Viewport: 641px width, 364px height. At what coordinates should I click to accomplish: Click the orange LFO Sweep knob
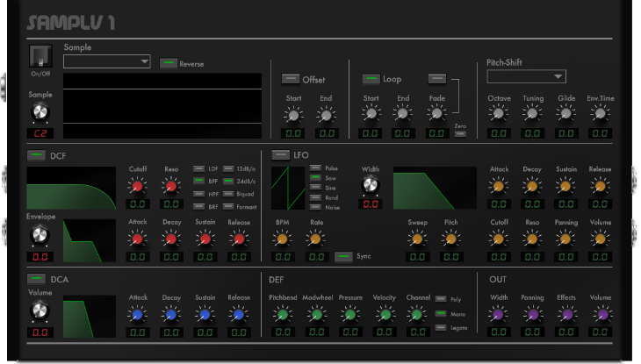click(x=417, y=239)
